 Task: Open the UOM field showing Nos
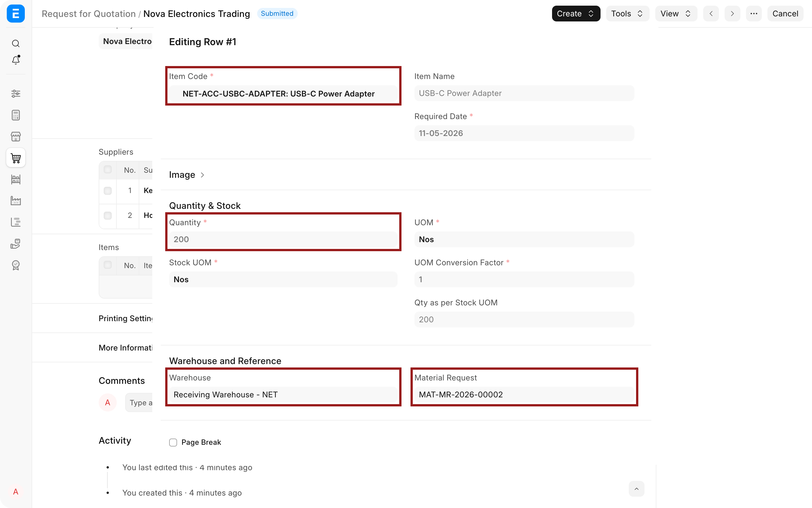tap(524, 239)
